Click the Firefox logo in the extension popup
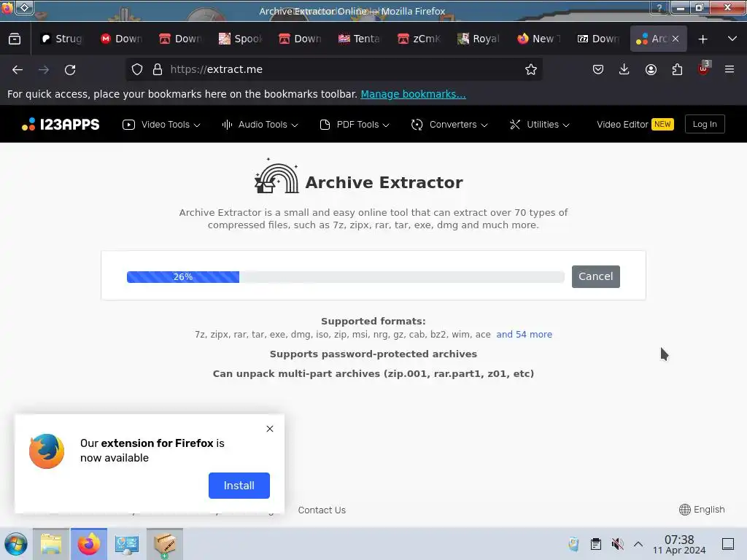 pos(47,451)
